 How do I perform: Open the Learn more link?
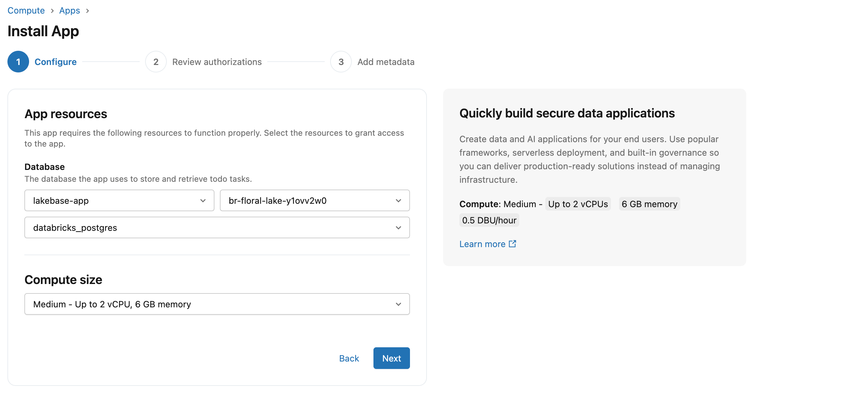point(483,244)
